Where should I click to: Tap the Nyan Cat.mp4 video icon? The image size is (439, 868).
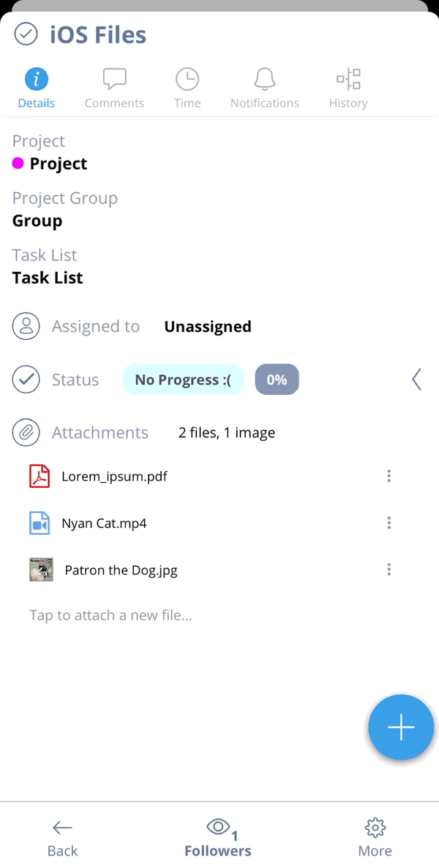point(40,523)
